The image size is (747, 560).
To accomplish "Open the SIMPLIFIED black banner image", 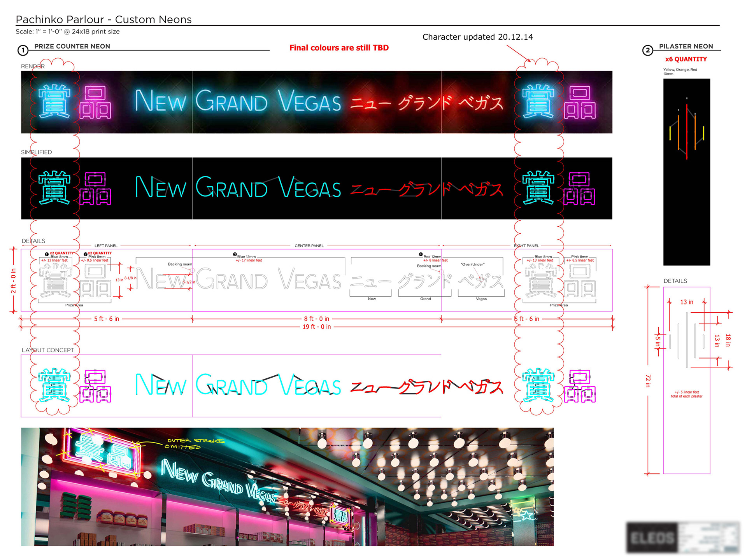I will pos(316,189).
